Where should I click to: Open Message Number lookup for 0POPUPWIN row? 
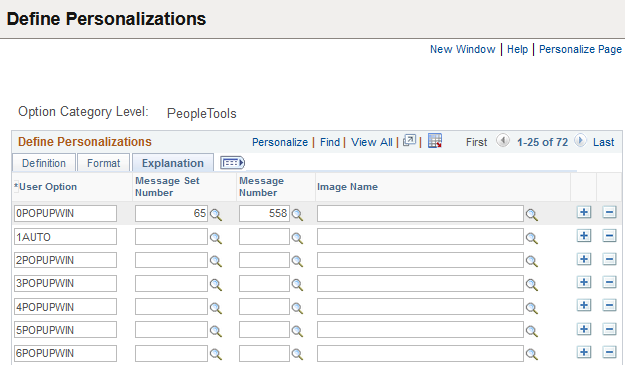tap(297, 215)
